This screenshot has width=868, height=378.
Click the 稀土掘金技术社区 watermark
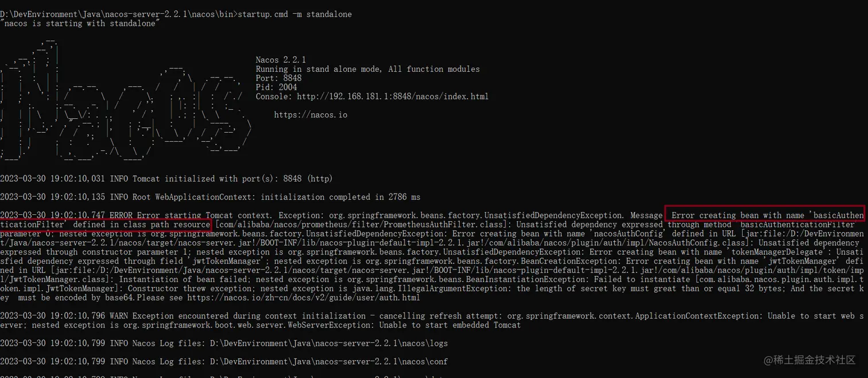(809, 360)
